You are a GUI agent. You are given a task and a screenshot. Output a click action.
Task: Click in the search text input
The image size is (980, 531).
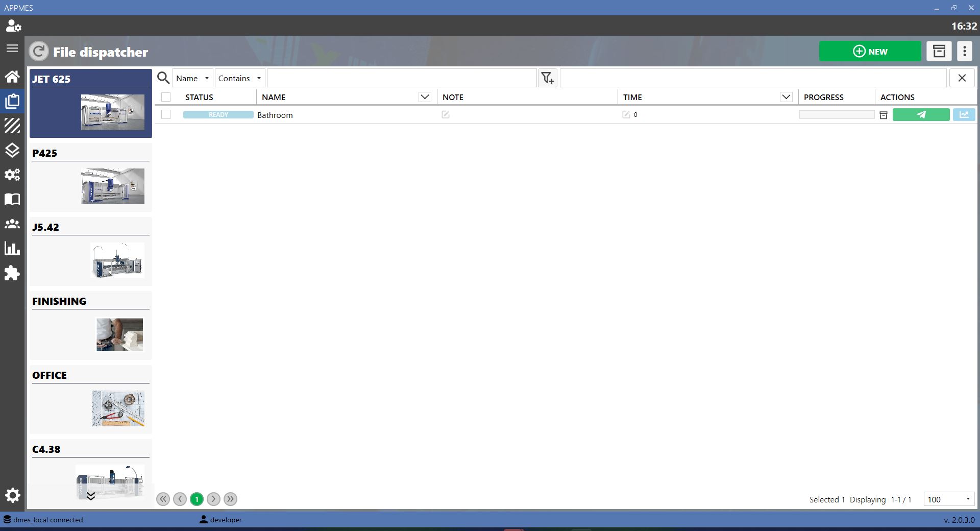coord(402,78)
